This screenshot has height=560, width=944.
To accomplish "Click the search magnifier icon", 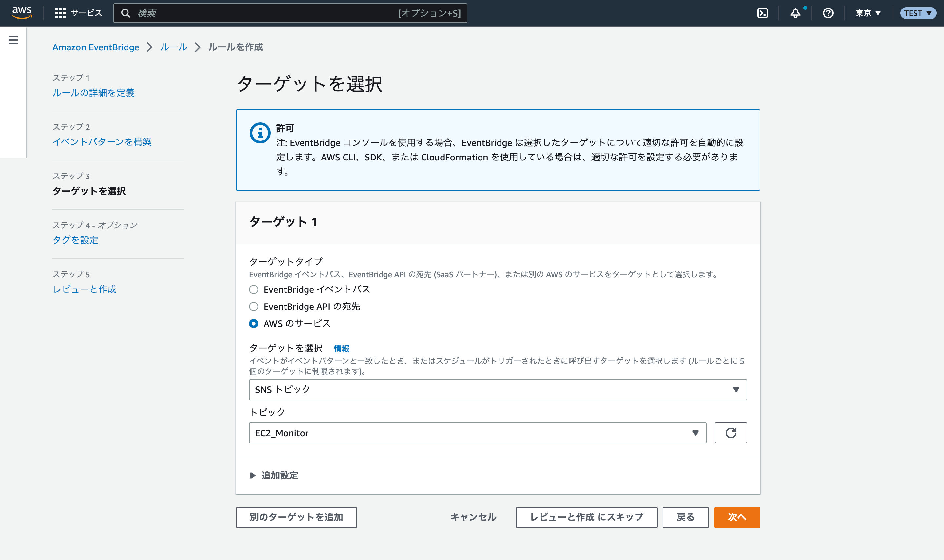I will pyautogui.click(x=127, y=13).
